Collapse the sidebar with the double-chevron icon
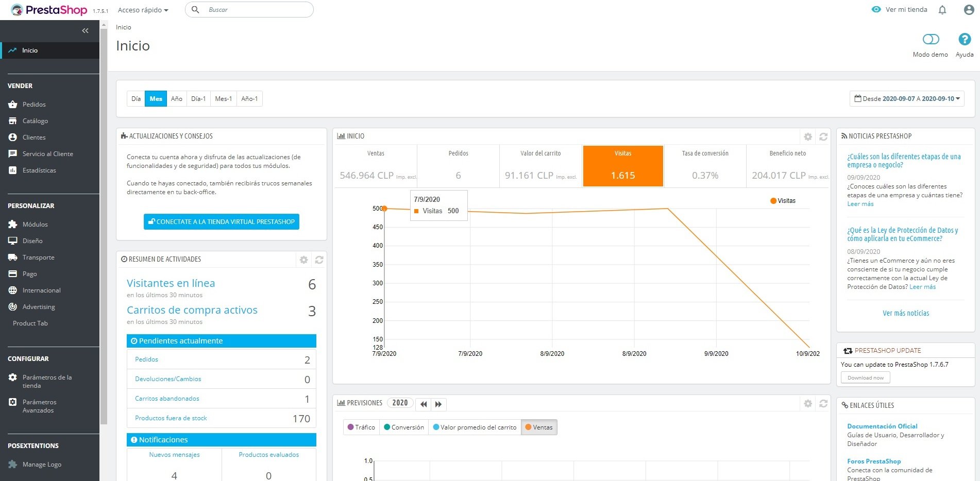Image resolution: width=980 pixels, height=481 pixels. coord(85,31)
